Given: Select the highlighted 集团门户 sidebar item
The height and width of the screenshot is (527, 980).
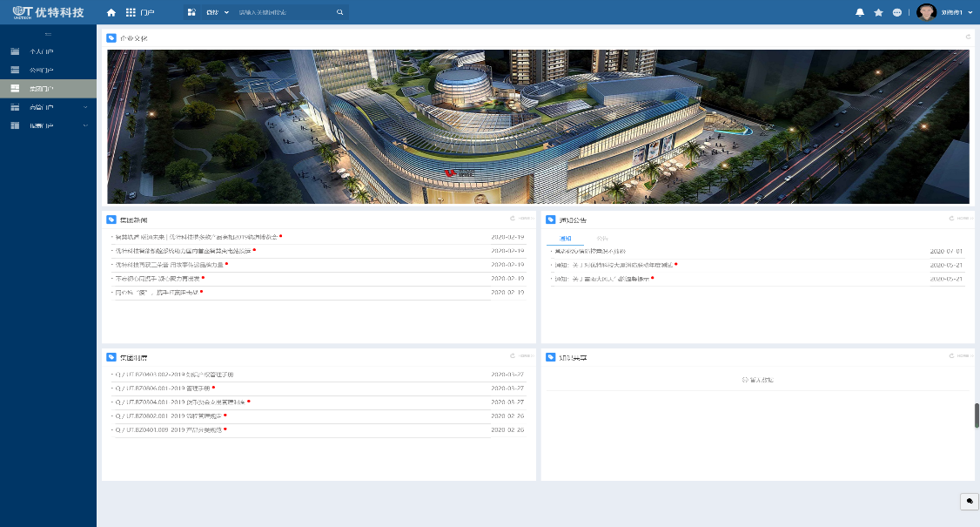Looking at the screenshot, I should click(48, 89).
